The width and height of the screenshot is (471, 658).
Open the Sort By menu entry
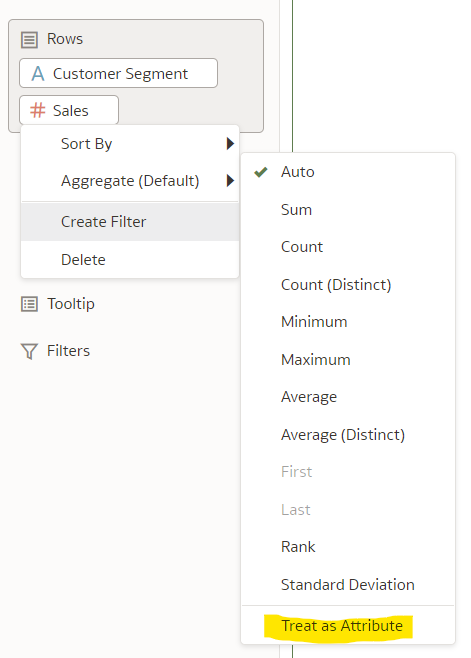130,144
